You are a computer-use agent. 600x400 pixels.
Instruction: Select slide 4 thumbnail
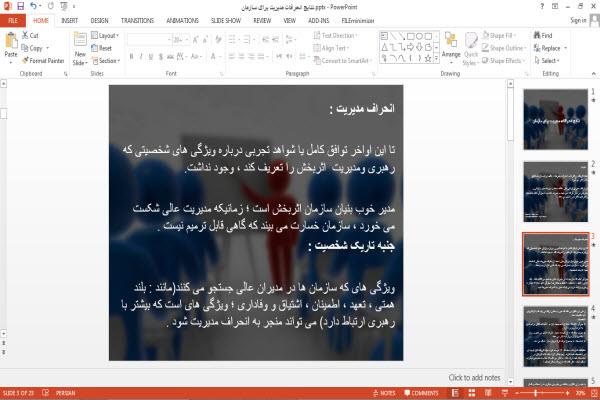tap(556, 336)
